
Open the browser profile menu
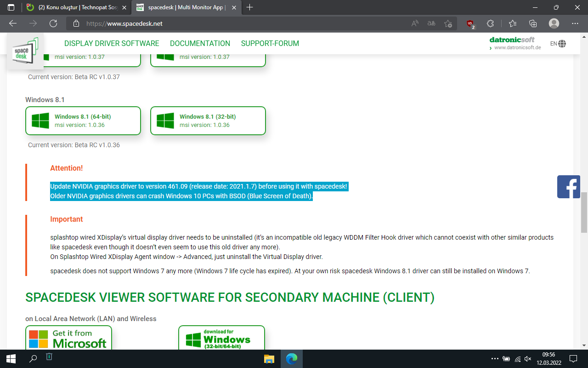click(554, 23)
